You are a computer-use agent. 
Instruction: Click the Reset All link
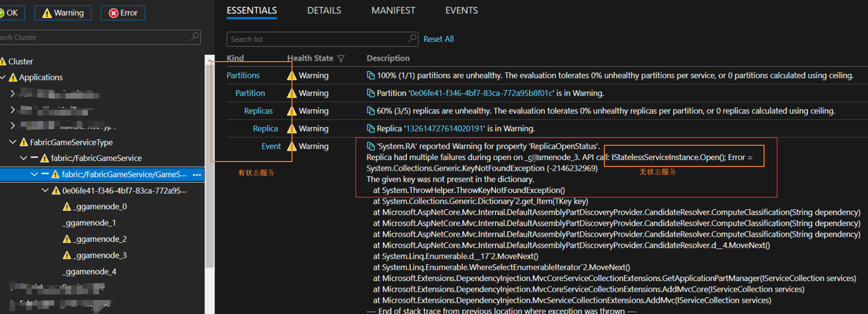tap(438, 39)
